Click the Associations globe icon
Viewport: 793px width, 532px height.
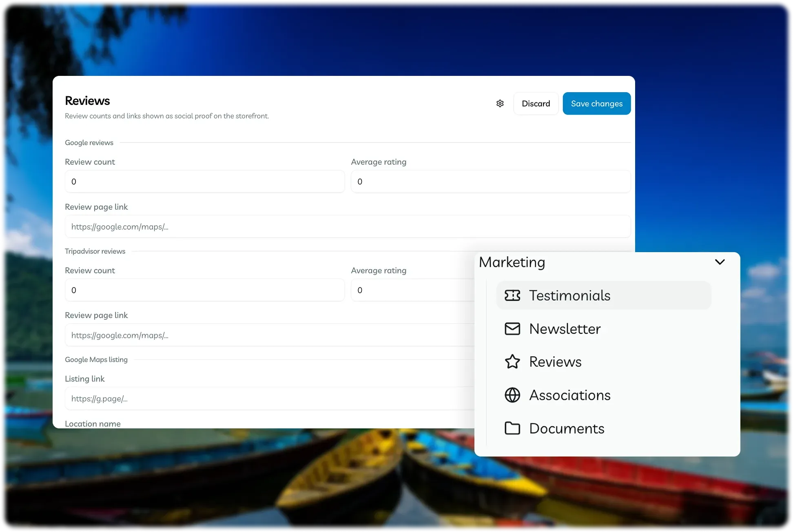click(x=512, y=395)
